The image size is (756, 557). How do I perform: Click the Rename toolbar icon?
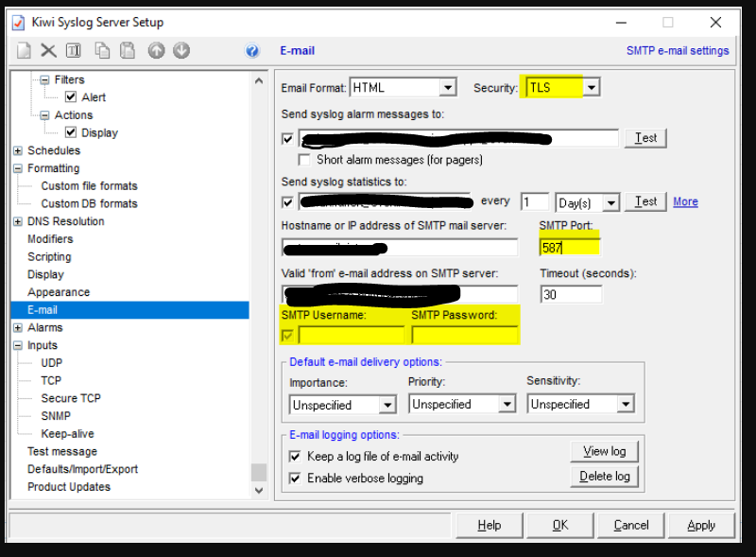(x=74, y=51)
